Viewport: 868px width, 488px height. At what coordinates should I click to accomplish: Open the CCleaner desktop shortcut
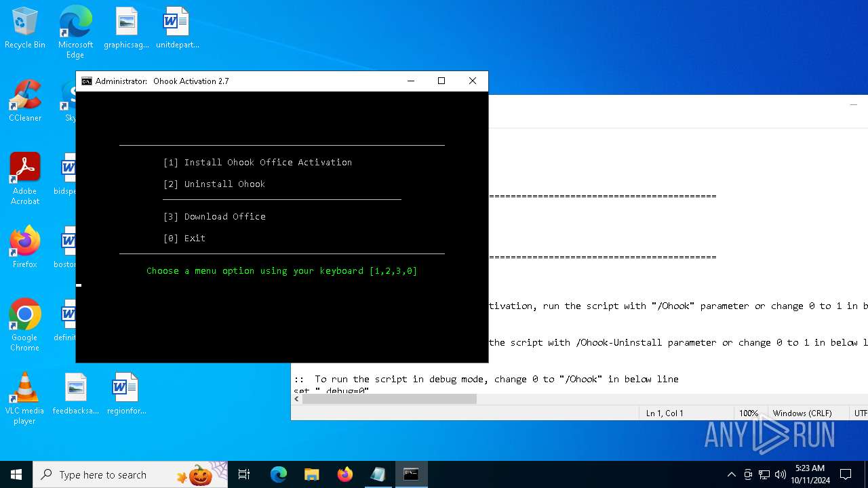[25, 101]
